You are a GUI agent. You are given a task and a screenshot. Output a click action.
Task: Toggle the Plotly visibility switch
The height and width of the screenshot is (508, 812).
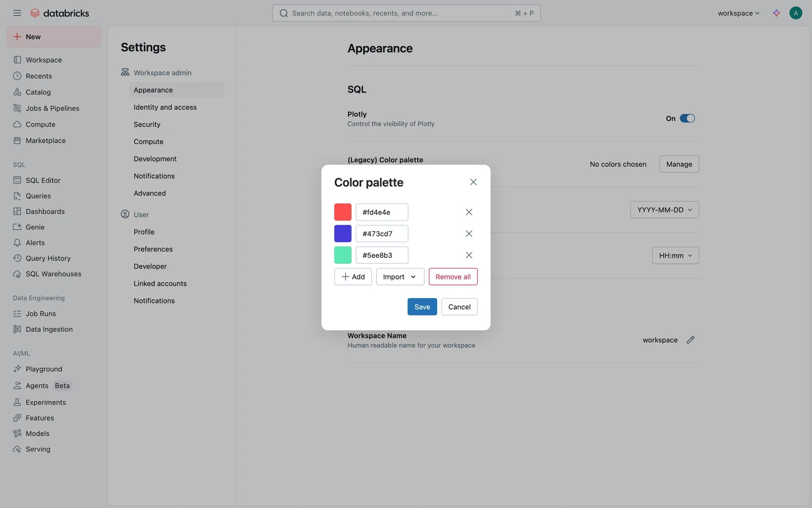(x=687, y=119)
